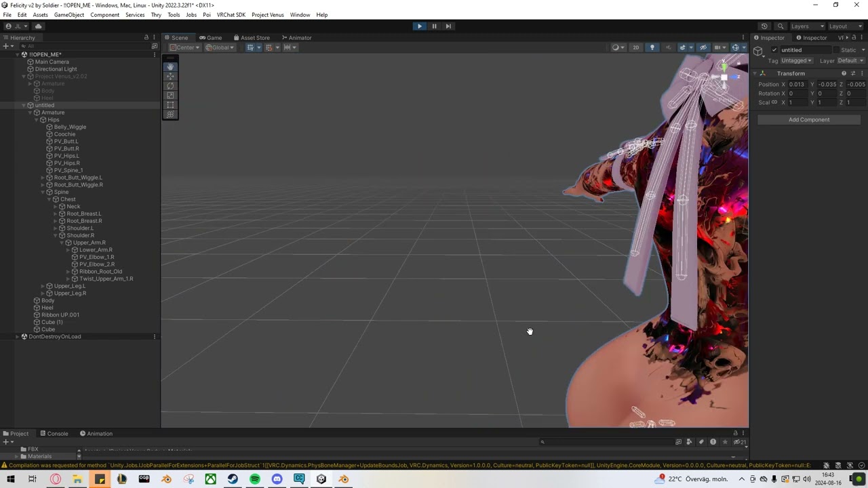This screenshot has width=868, height=488.
Task: Open the Global handle rotation dropdown
Action: 220,47
